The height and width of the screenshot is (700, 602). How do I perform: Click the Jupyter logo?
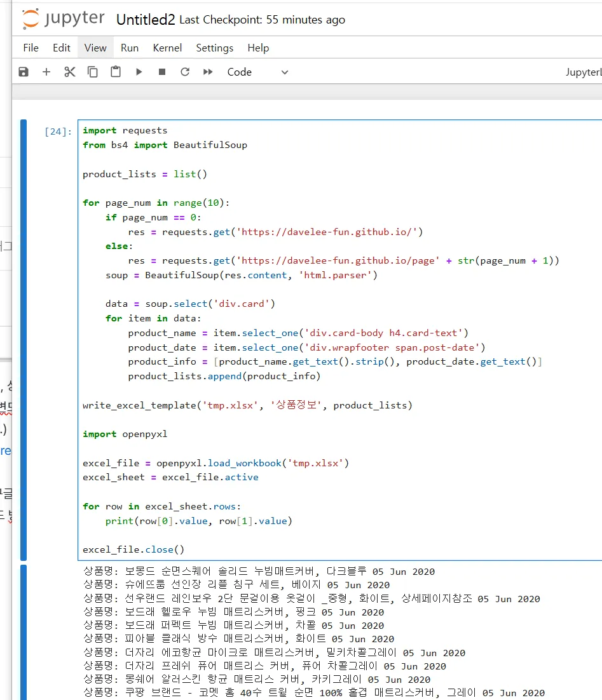[x=63, y=19]
